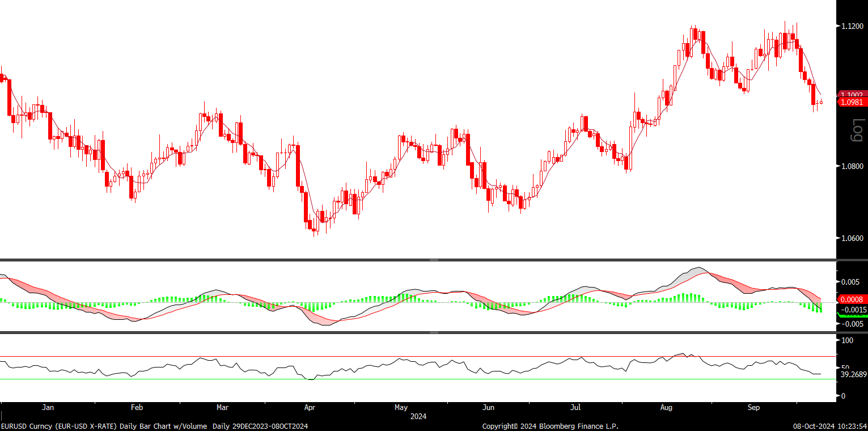
Task: Click the Aug month label on time axis
Action: click(x=667, y=407)
